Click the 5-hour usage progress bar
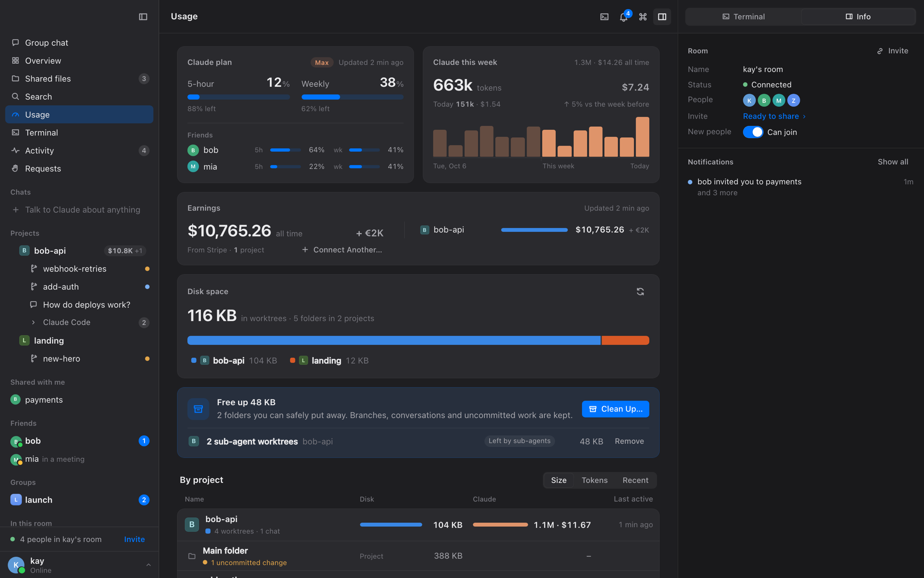 pyautogui.click(x=238, y=97)
